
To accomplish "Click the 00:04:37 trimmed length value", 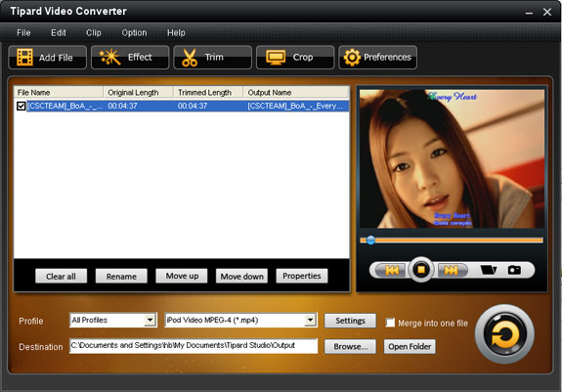I will click(x=193, y=106).
